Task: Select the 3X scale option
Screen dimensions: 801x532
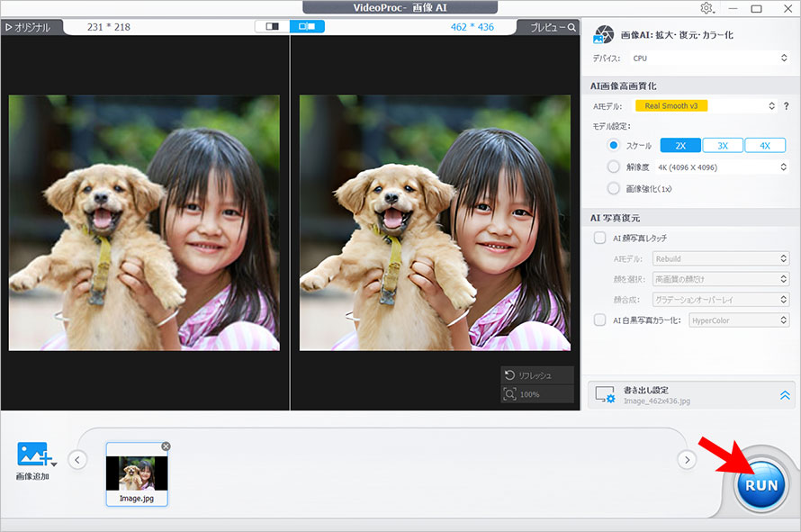Action: click(x=723, y=146)
